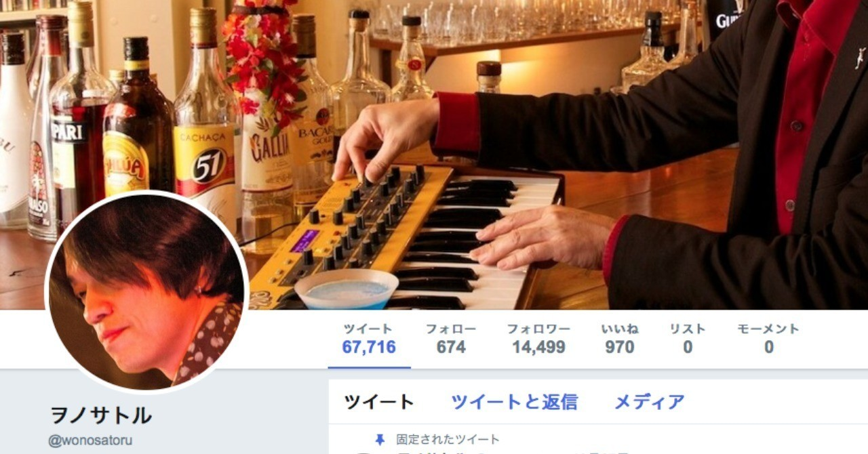This screenshot has width=868, height=454.
Task: Open the フォロワー followers list
Action: pos(538,339)
